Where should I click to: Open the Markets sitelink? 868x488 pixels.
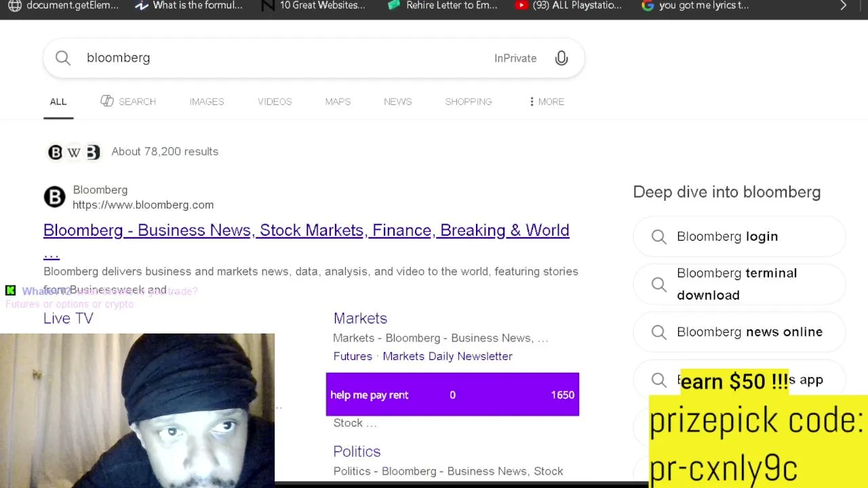tap(360, 319)
